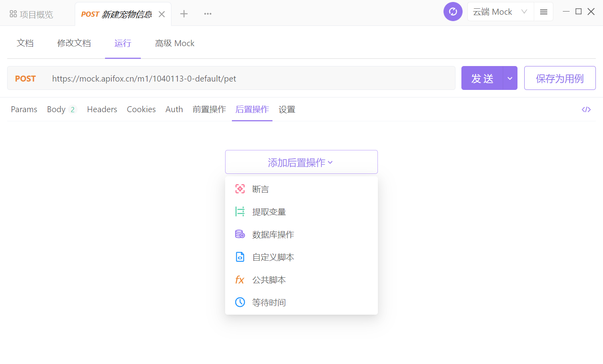The height and width of the screenshot is (364, 603).
Task: Open the project overview (项目概览) tab
Action: [x=31, y=14]
